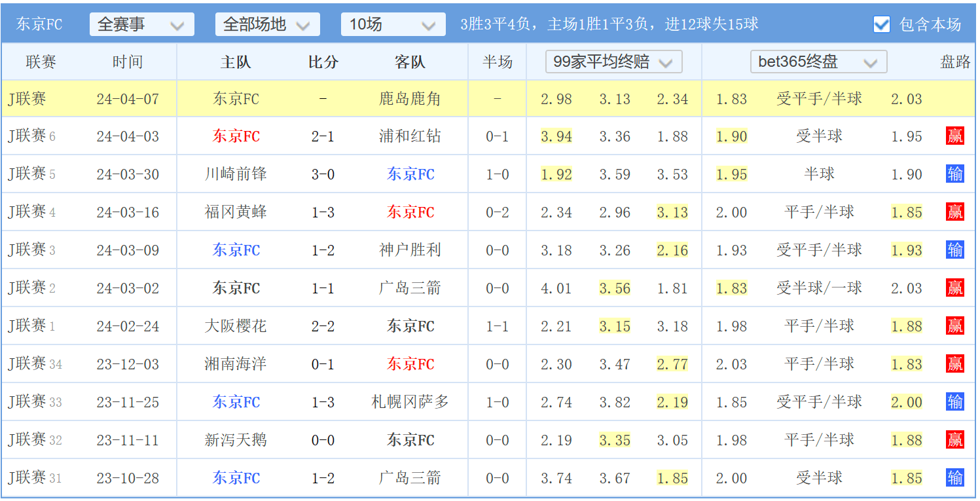Click the 主队 column header
The width and height of the screenshot is (980, 501).
(x=236, y=62)
